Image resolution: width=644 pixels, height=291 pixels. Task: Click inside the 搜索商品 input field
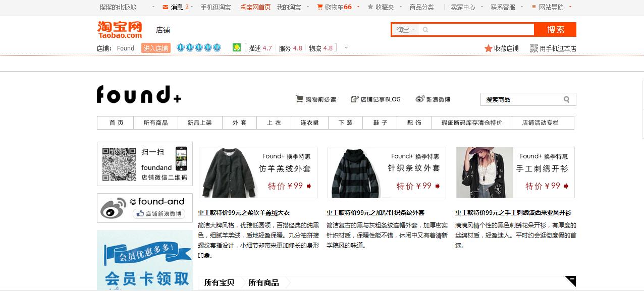pyautogui.click(x=520, y=99)
